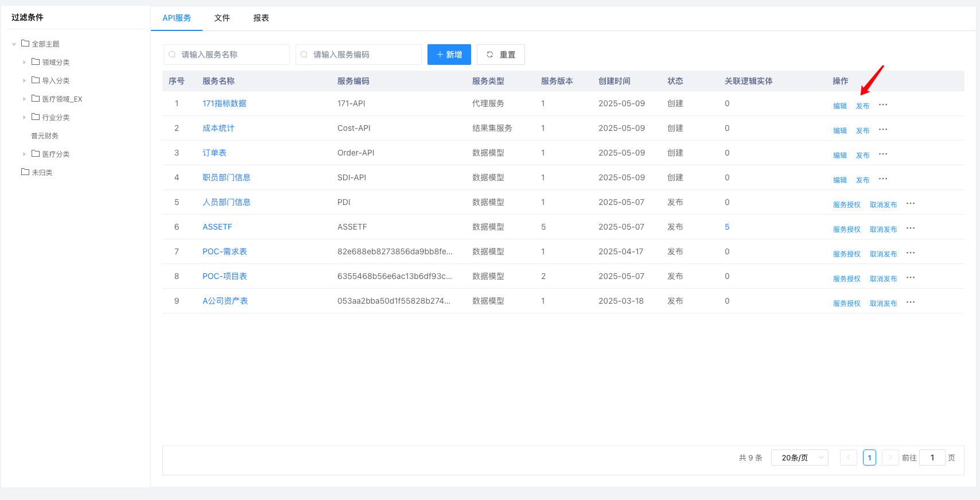
Task: Select 普元财务 in the filter tree
Action: coord(45,136)
